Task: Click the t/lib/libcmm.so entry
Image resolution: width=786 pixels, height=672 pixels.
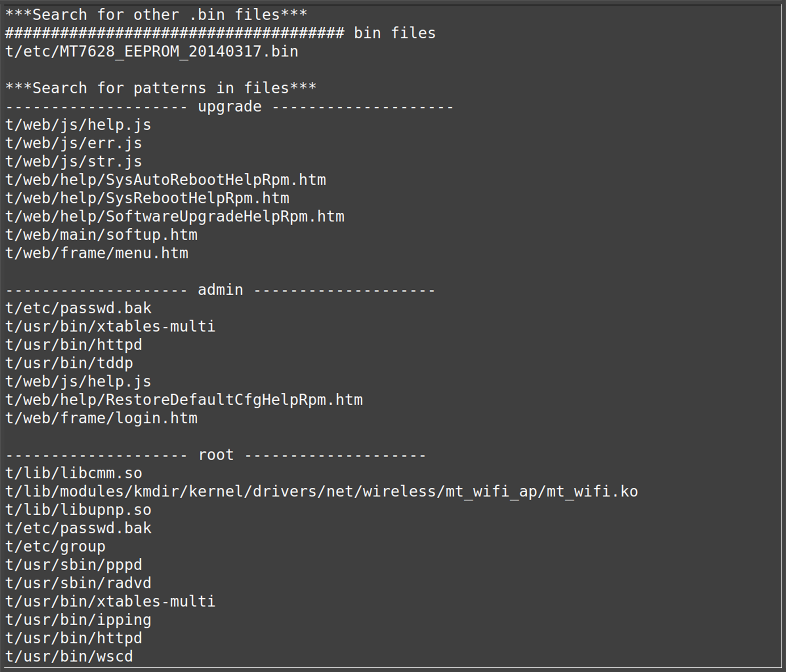Action: (x=74, y=473)
